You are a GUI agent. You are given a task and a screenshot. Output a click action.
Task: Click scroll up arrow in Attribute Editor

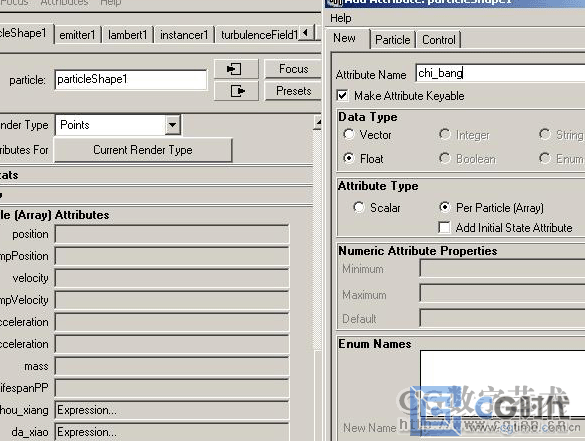coord(318,122)
